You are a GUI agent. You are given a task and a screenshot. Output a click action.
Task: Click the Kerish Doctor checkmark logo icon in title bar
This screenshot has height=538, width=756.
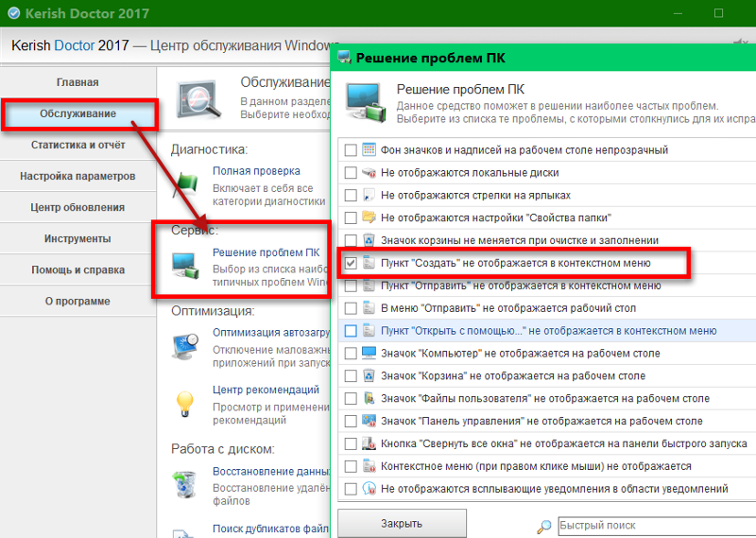pyautogui.click(x=13, y=13)
